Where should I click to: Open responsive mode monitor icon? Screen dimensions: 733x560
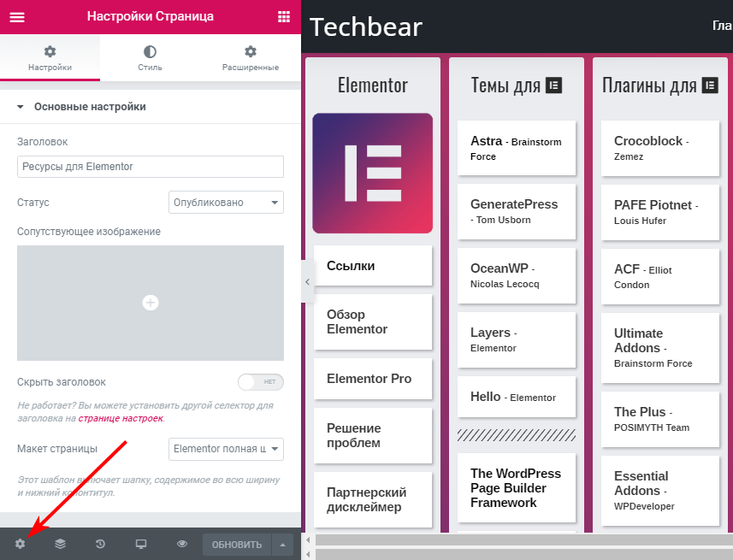tap(141, 544)
